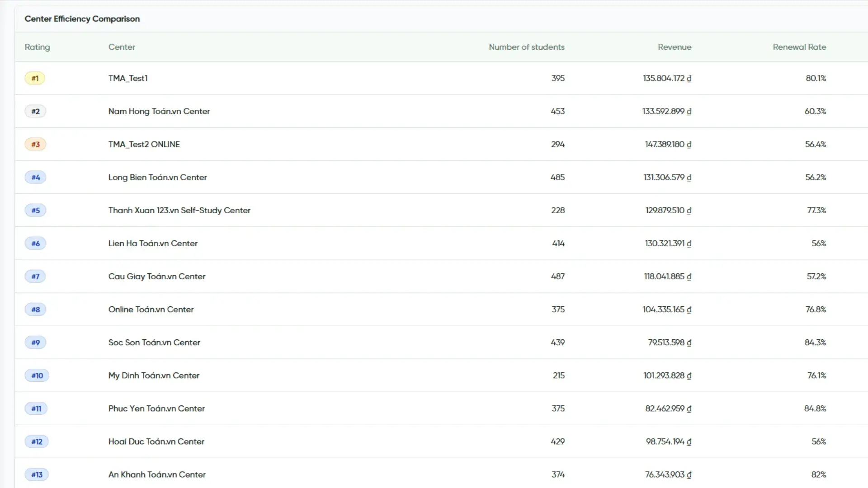Screen dimensions: 868x488
Task: Click revenue 130.321.391 ₫ cell
Action: (x=668, y=243)
